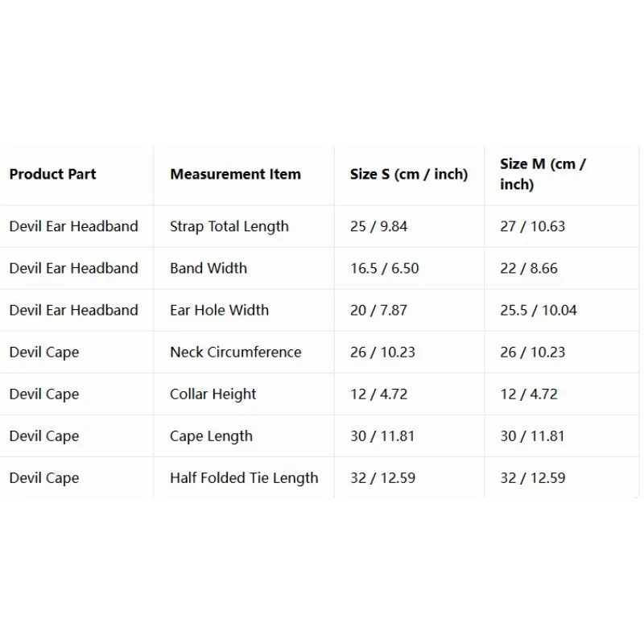
Task: Select the Half Folded Tie Length cell
Action: (244, 478)
